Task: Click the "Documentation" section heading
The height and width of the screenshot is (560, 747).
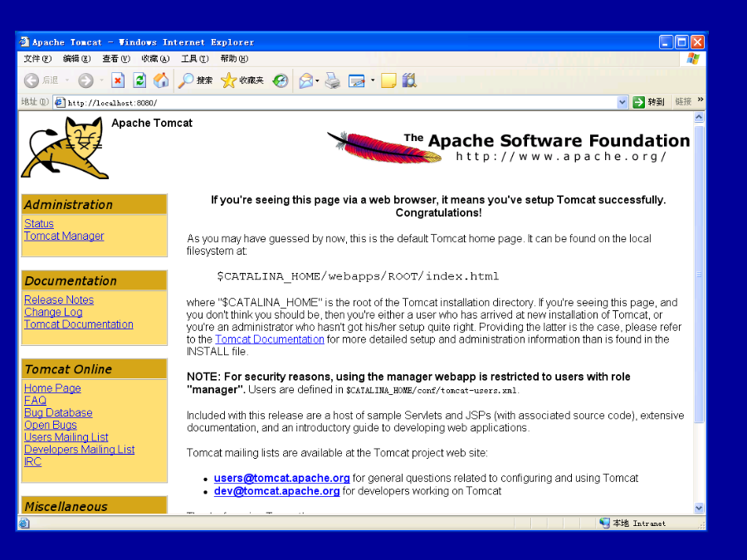Action: pos(71,280)
